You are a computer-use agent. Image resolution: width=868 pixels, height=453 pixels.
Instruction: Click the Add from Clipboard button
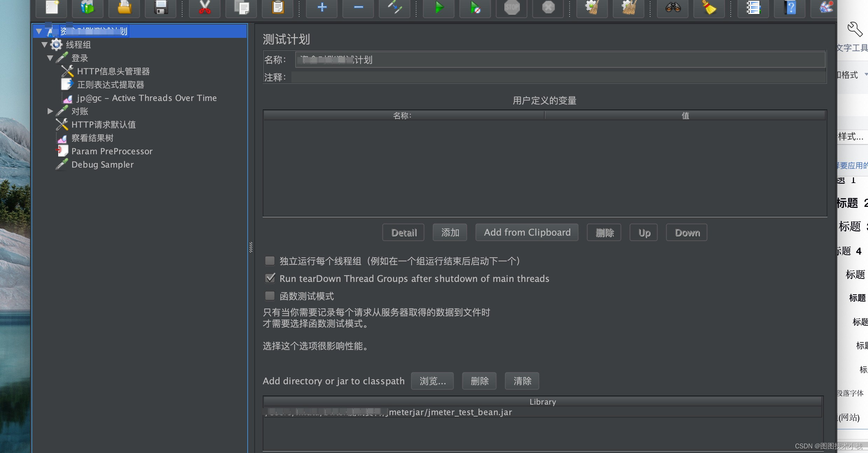click(x=526, y=232)
